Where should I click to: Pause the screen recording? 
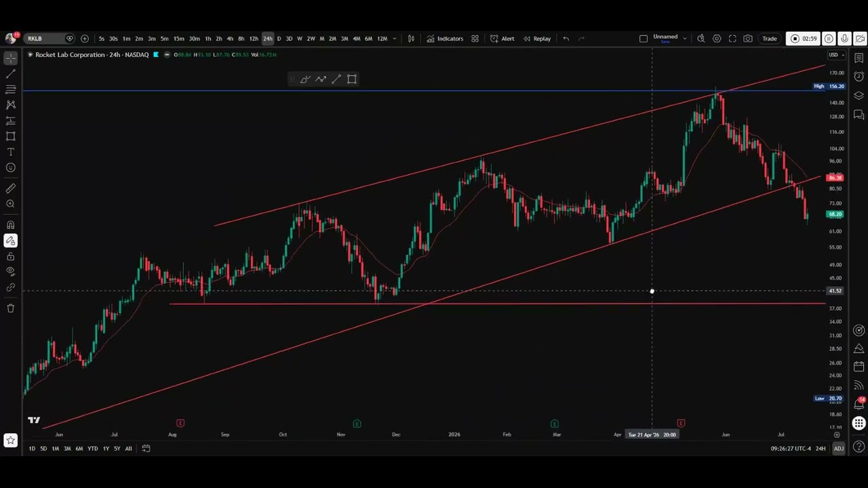pos(829,39)
